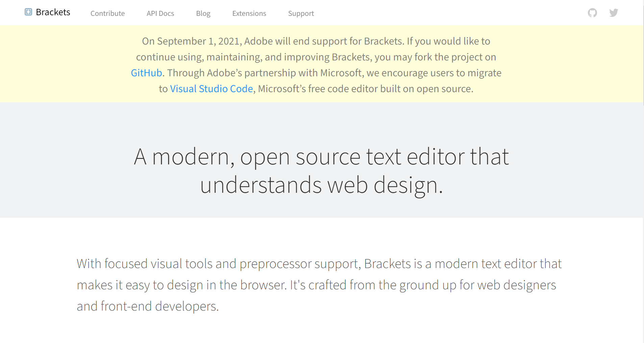
Task: Open GitHub using the round cat silhouette icon
Action: point(592,12)
